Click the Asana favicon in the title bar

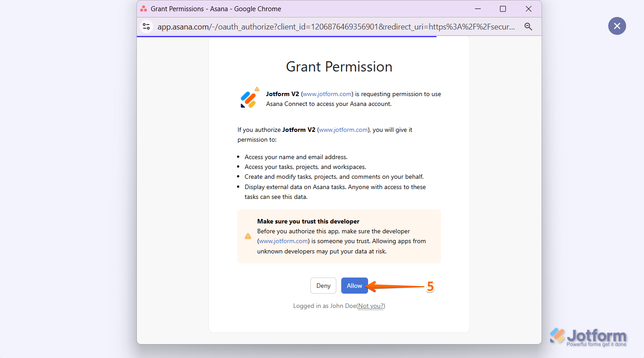(144, 8)
